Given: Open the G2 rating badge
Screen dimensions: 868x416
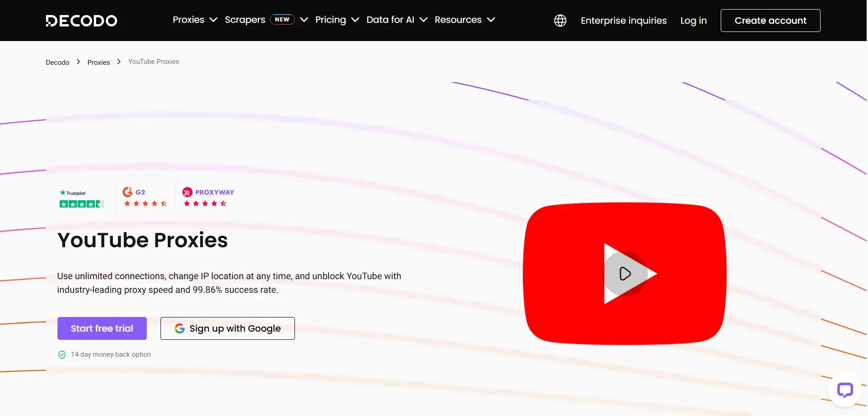Looking at the screenshot, I should (145, 197).
